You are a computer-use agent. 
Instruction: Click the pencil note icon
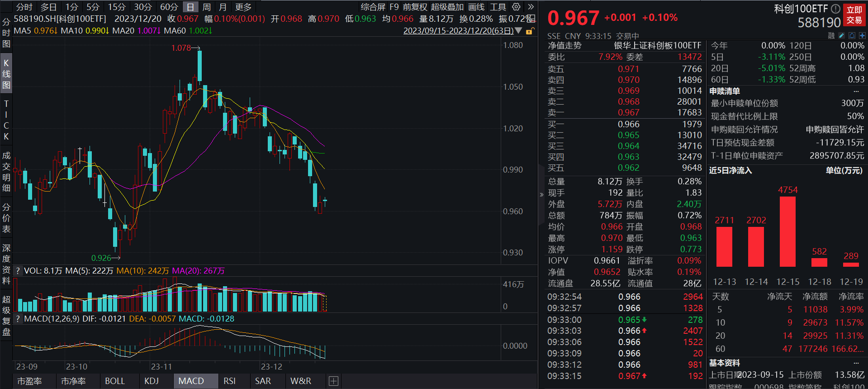coord(841,35)
